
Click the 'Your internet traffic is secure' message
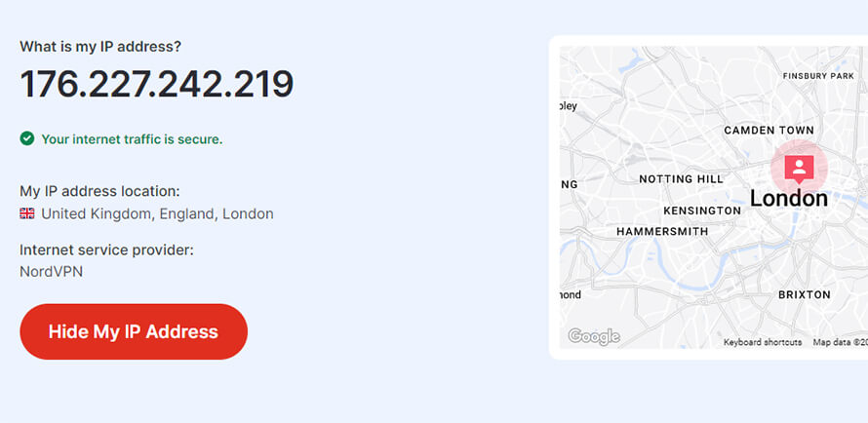tap(132, 139)
